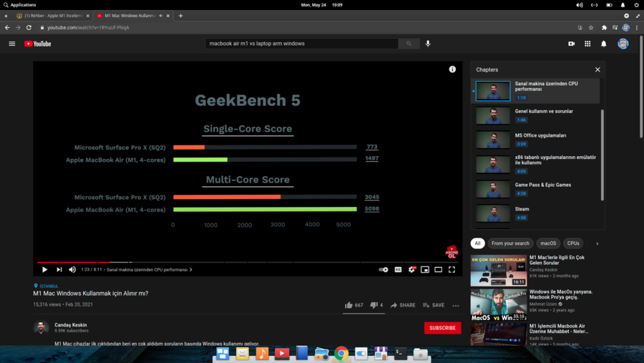Start voice search with microphone icon
The image size is (644, 363).
click(428, 44)
